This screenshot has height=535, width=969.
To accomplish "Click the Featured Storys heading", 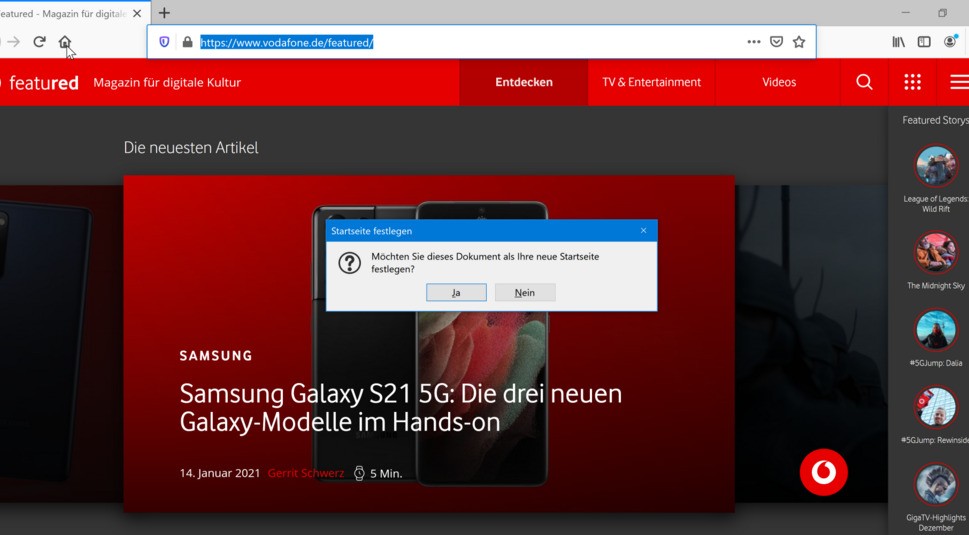I will tap(935, 120).
